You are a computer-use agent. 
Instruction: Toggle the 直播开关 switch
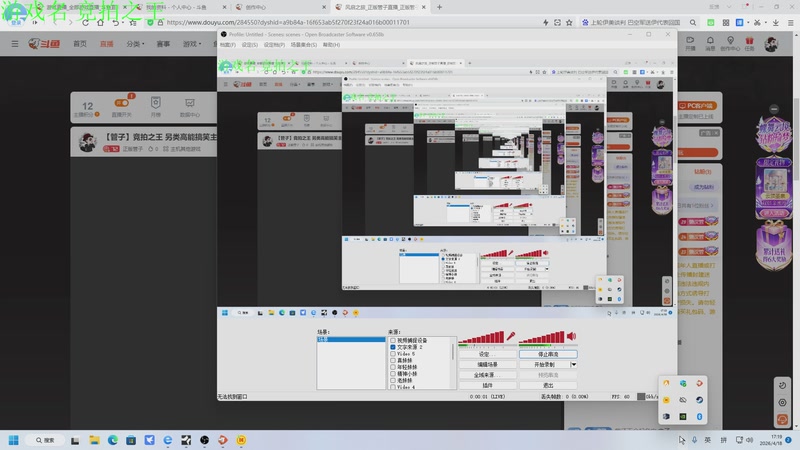coord(121,103)
